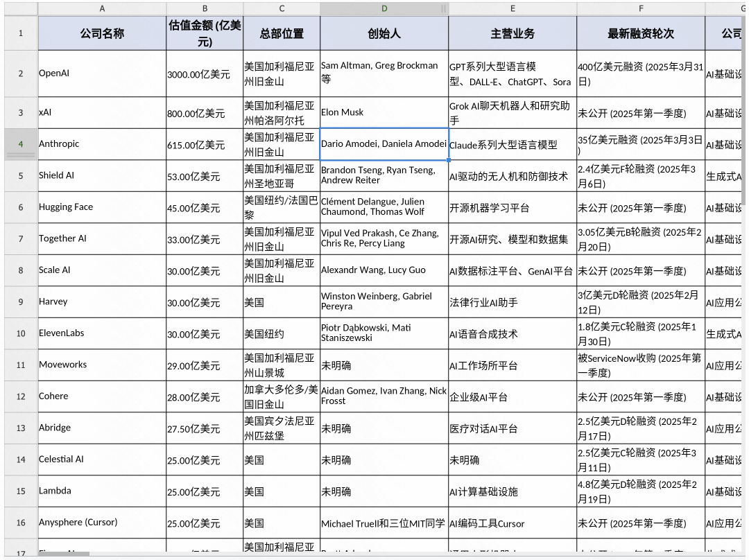Select row 4 header number
Screen dimensions: 749x560
(x=21, y=144)
